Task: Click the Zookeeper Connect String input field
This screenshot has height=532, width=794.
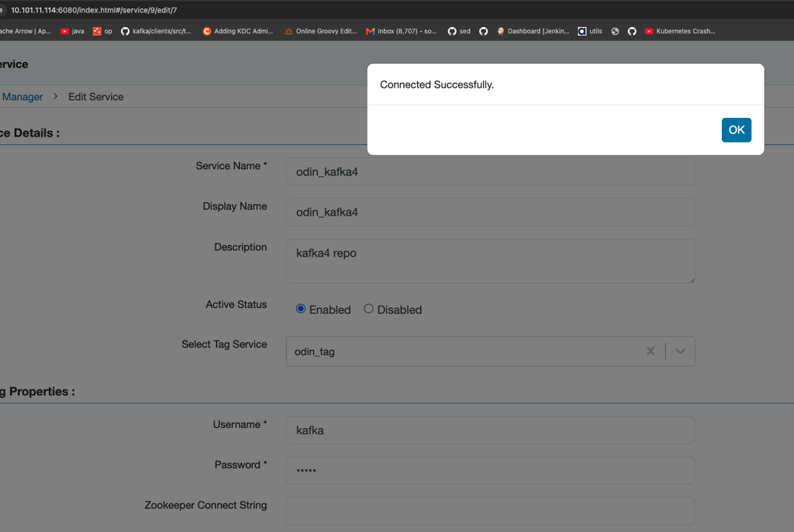Action: (490, 511)
